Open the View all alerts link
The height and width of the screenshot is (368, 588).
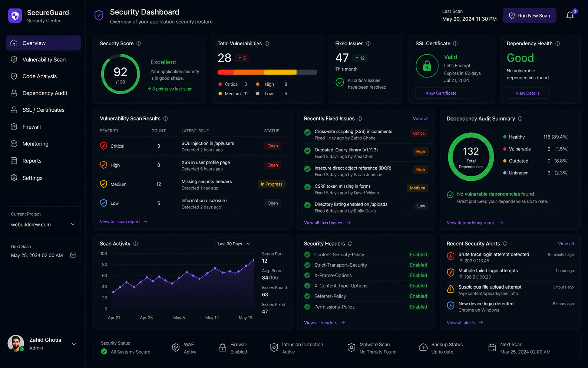465,323
